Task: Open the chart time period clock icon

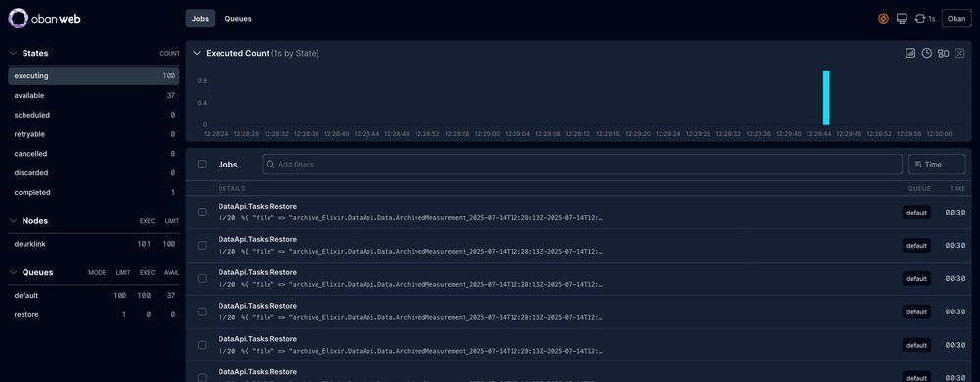Action: coord(927,53)
